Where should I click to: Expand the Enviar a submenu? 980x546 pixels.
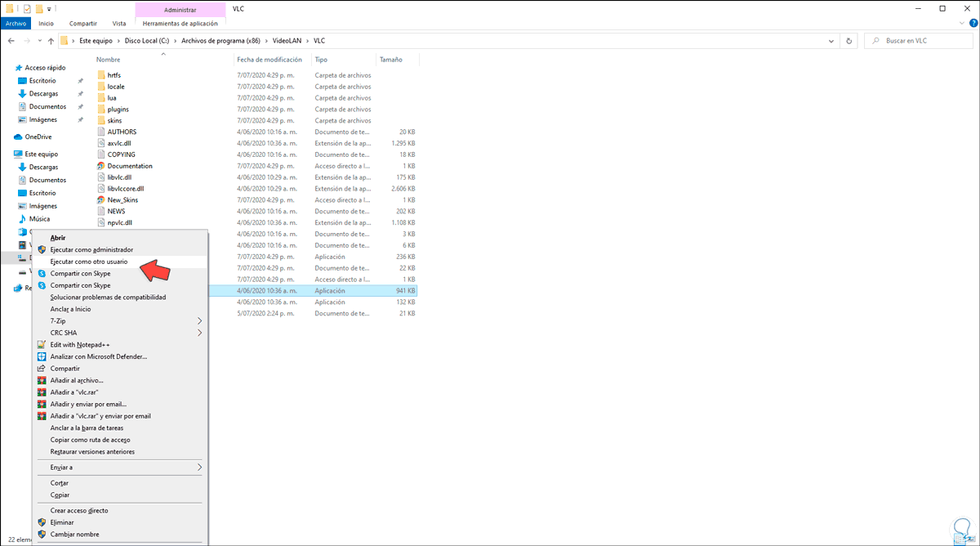[x=199, y=468]
